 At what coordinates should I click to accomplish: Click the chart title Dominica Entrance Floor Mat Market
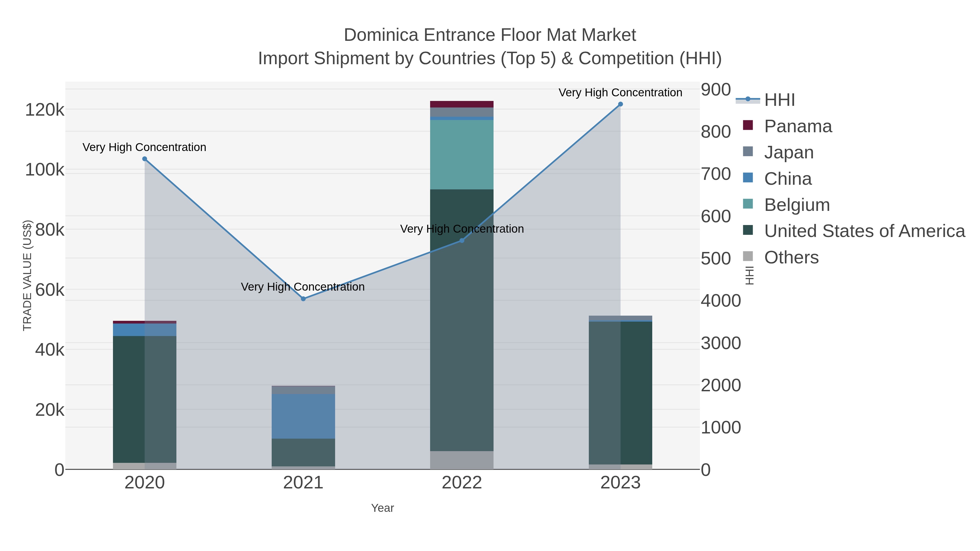[490, 35]
